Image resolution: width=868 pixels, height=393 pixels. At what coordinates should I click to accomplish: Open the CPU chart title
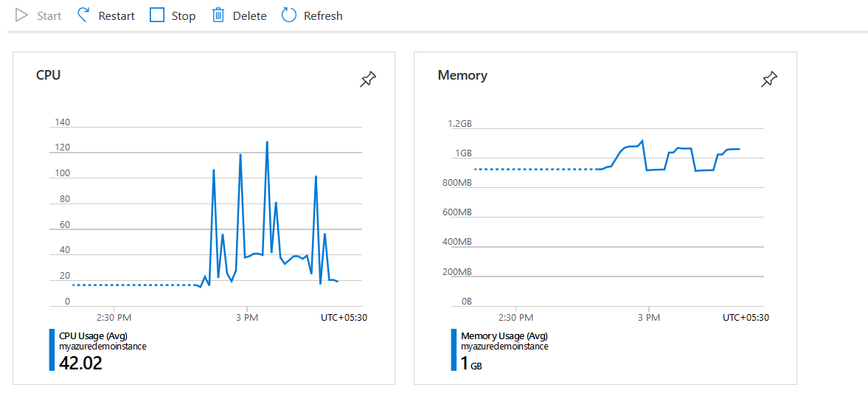pyautogui.click(x=48, y=75)
